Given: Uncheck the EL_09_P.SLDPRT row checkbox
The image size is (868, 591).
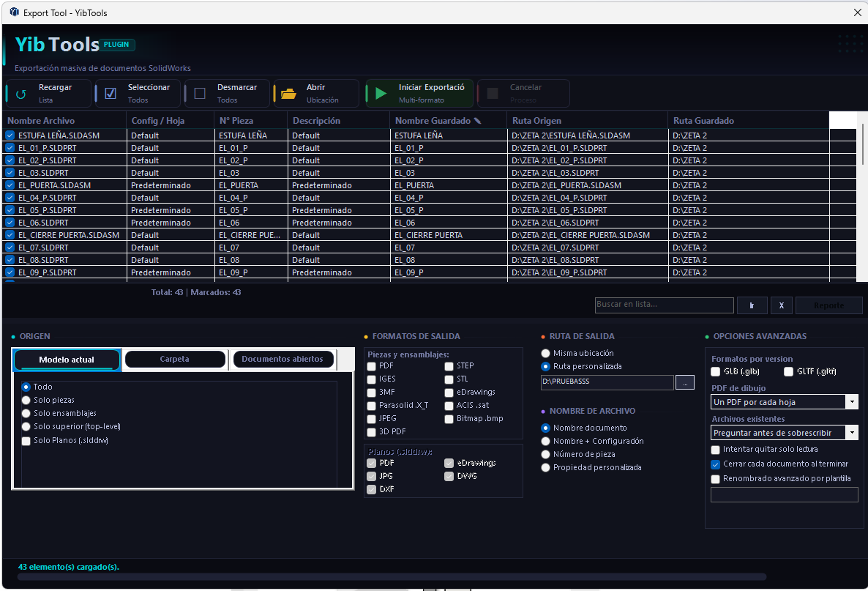Looking at the screenshot, I should (x=10, y=272).
